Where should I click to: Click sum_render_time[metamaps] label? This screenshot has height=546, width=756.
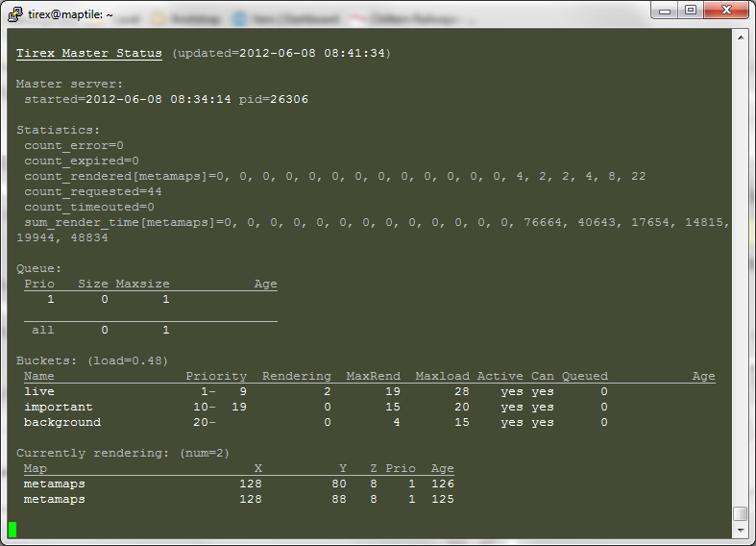coord(120,223)
